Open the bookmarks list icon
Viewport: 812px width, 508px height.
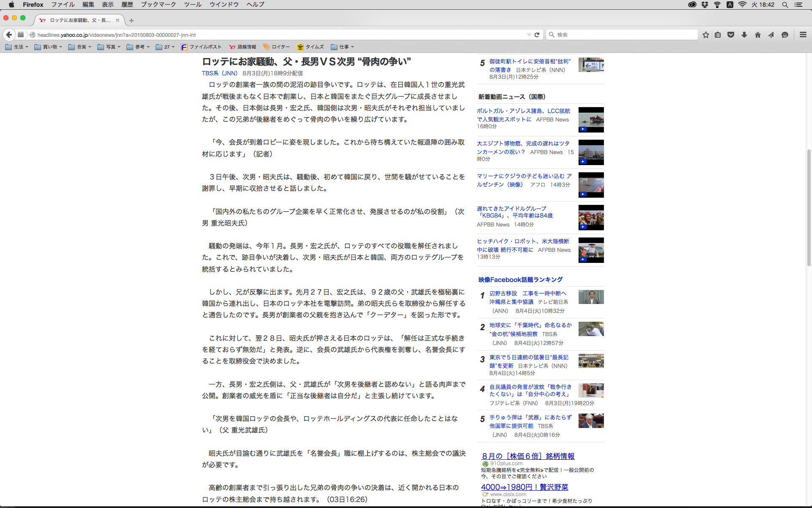tap(718, 35)
